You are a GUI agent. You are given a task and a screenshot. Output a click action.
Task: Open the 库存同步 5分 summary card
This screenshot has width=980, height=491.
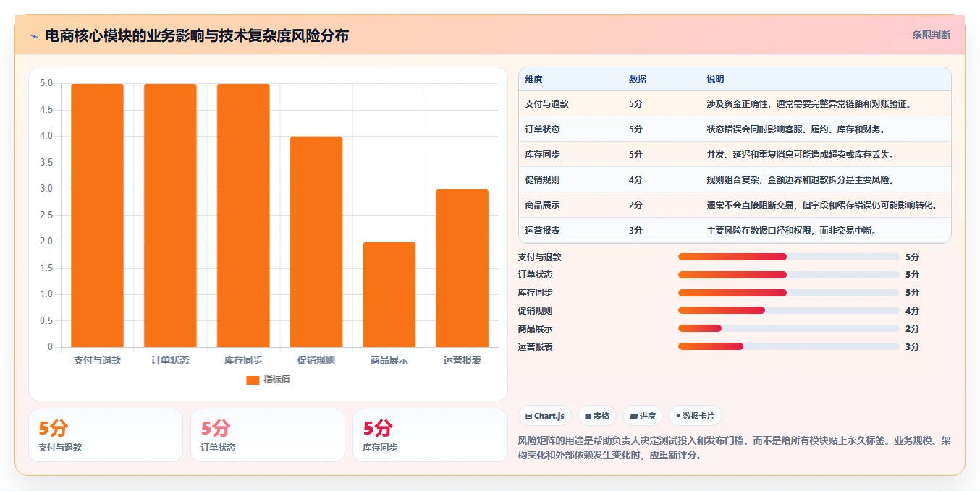coord(430,435)
